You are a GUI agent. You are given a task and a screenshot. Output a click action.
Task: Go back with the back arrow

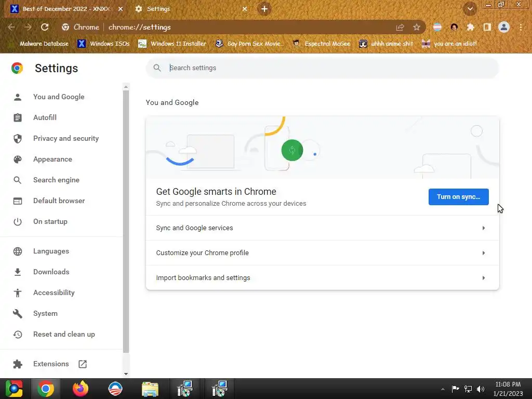tap(11, 27)
